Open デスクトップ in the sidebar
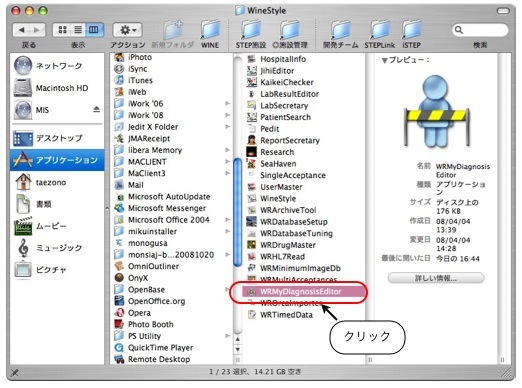 point(57,138)
